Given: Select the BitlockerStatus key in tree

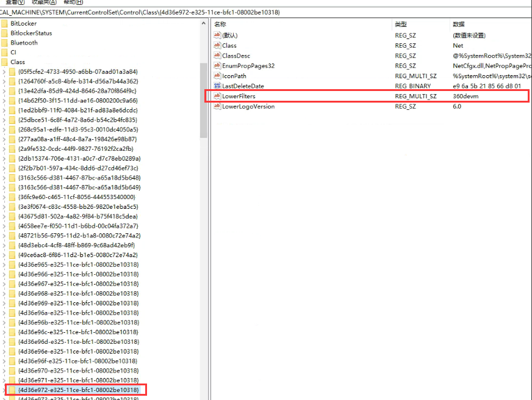Looking at the screenshot, I should pos(31,33).
